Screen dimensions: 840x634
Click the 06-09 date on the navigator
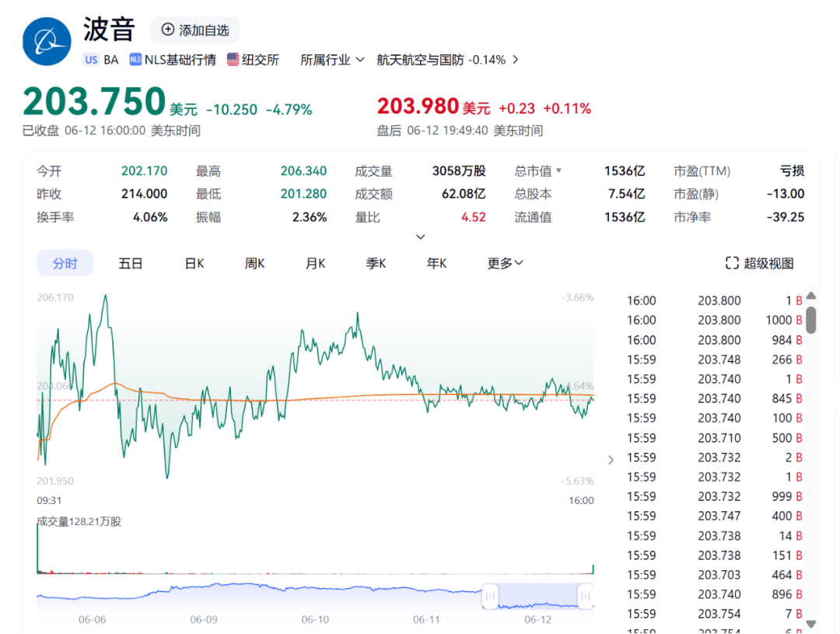click(x=204, y=619)
